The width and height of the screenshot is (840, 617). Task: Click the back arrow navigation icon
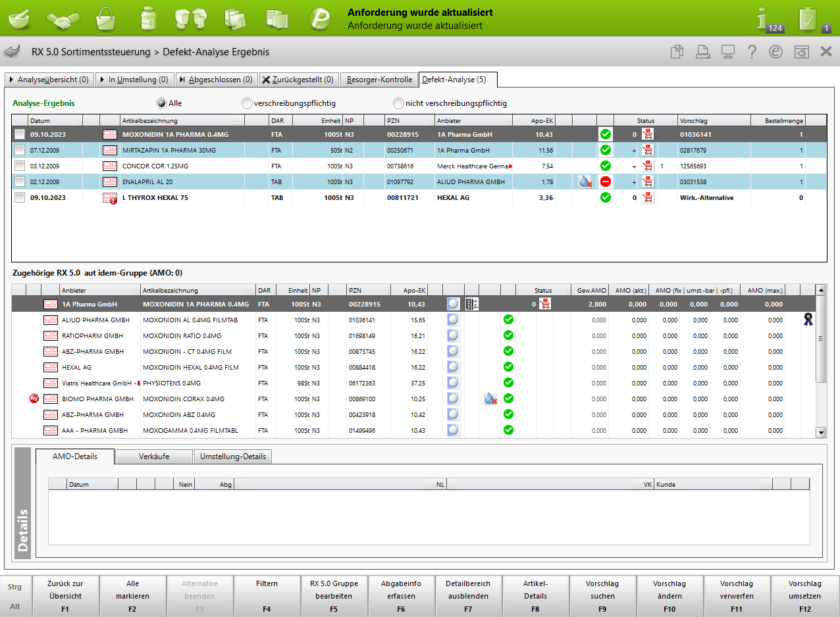pos(12,52)
